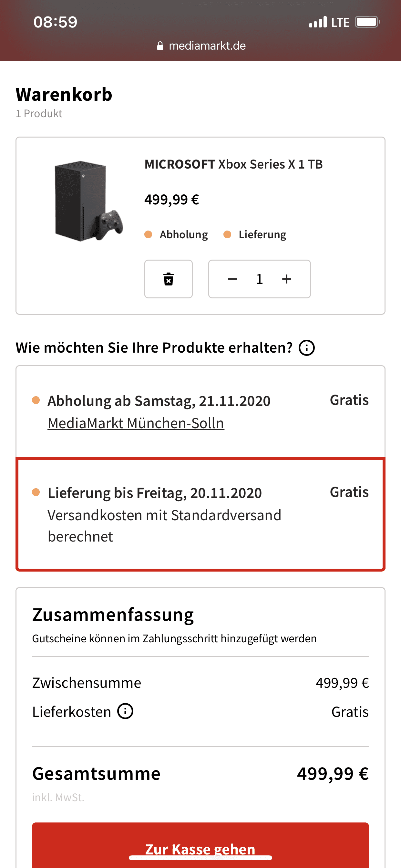
Task: Tap Zur Kasse gehen checkout button
Action: coord(200,846)
